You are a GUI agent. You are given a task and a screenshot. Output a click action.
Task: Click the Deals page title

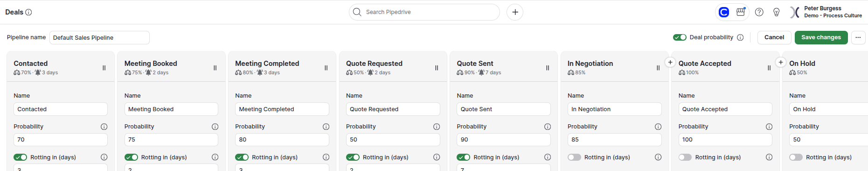pyautogui.click(x=14, y=12)
